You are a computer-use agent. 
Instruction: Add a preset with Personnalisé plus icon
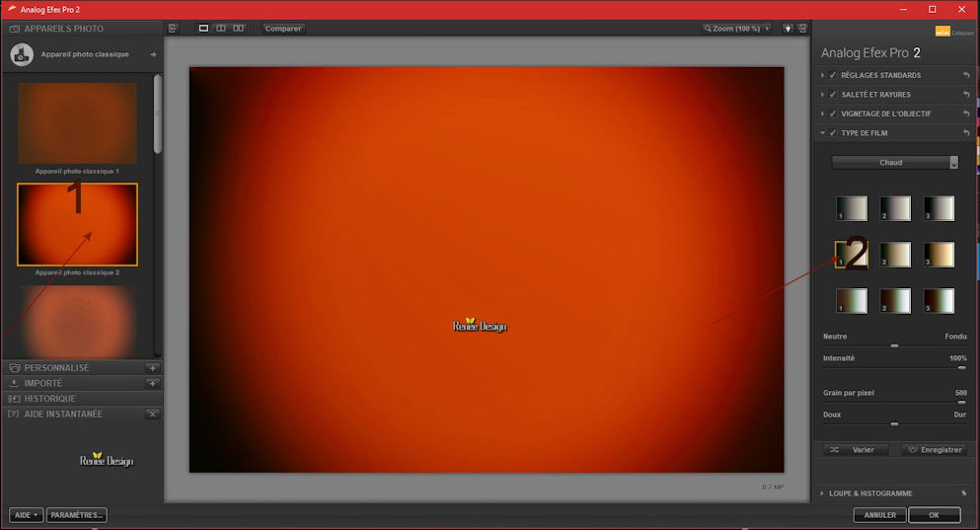pyautogui.click(x=153, y=368)
